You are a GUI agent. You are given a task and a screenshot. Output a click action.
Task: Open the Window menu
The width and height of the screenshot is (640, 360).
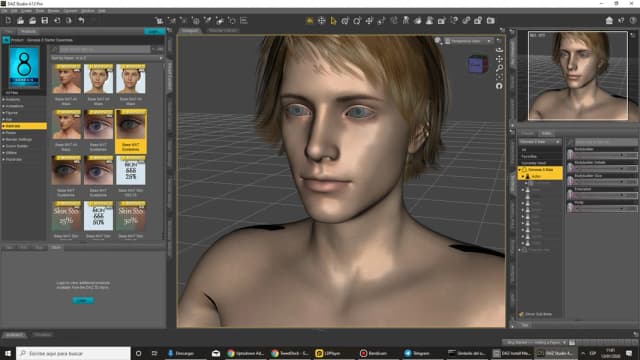[x=87, y=11]
